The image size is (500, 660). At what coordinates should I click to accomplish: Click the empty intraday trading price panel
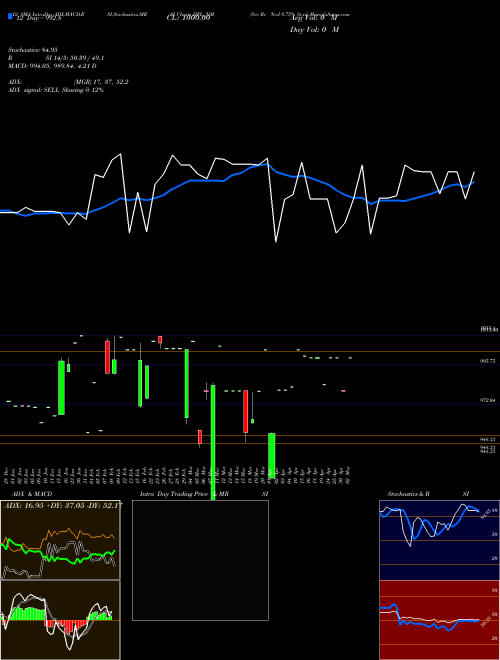tap(200, 560)
